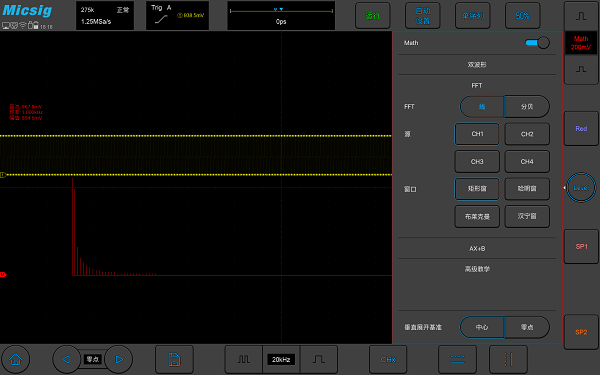Click the red FFT measurement readout text
The width and height of the screenshot is (600, 375).
coord(26,112)
